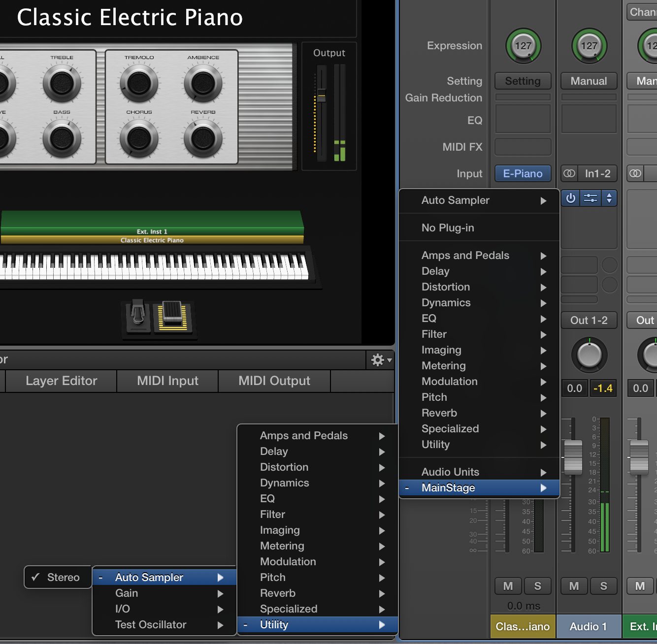Click the Ambience knob
This screenshot has height=644, width=657.
[203, 83]
